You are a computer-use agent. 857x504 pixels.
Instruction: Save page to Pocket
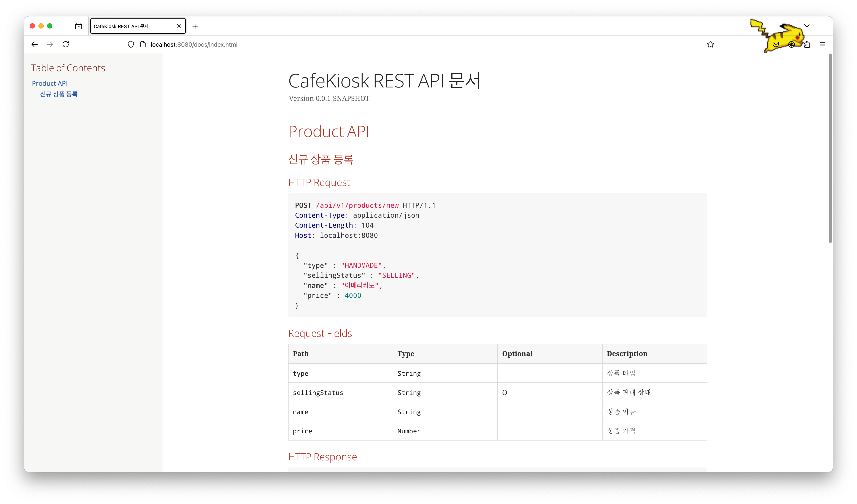[x=776, y=44]
